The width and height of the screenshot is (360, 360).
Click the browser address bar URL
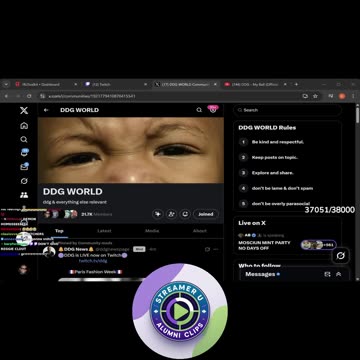(92, 96)
